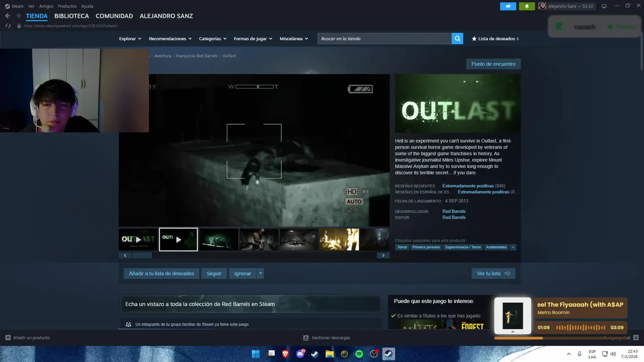This screenshot has width=644, height=362.
Task: Open the green notifications bell
Action: click(527, 6)
